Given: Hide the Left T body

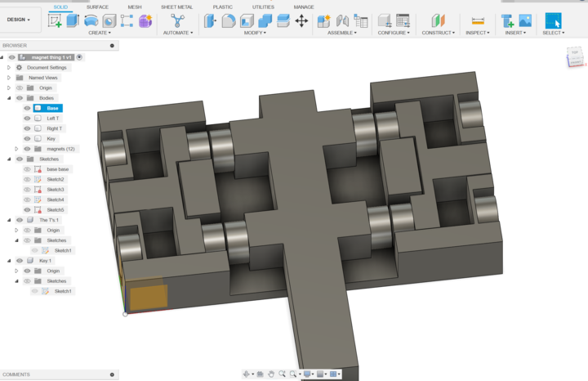Looking at the screenshot, I should pos(27,119).
